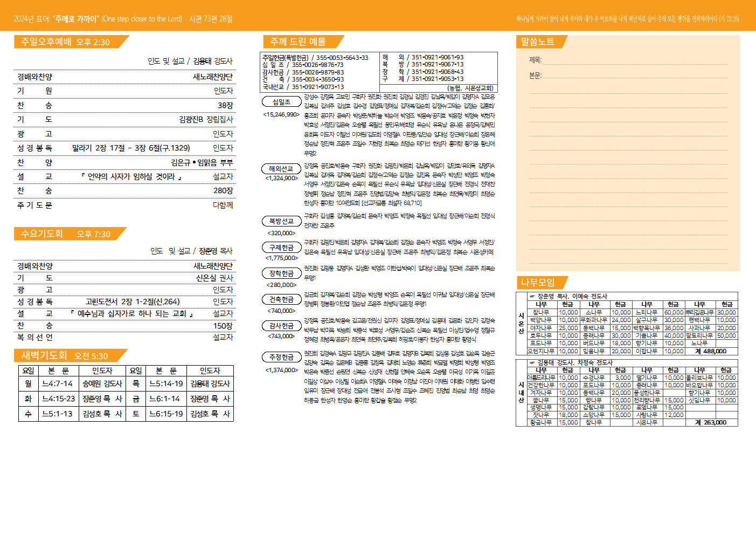Click the total '계 488,000'
Image resolution: width=756 pixels, height=535 pixels.
coord(711,351)
